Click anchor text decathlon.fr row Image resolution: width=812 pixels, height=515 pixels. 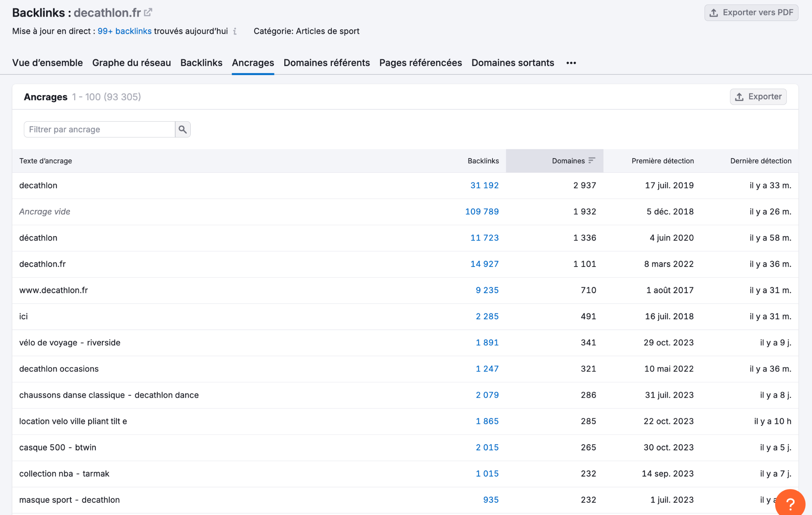coord(42,264)
